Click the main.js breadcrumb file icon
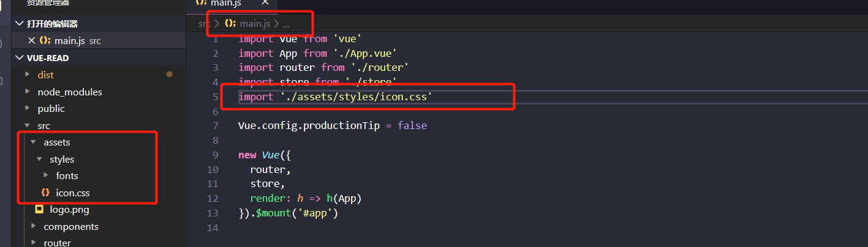This screenshot has height=247, width=868. (230, 24)
